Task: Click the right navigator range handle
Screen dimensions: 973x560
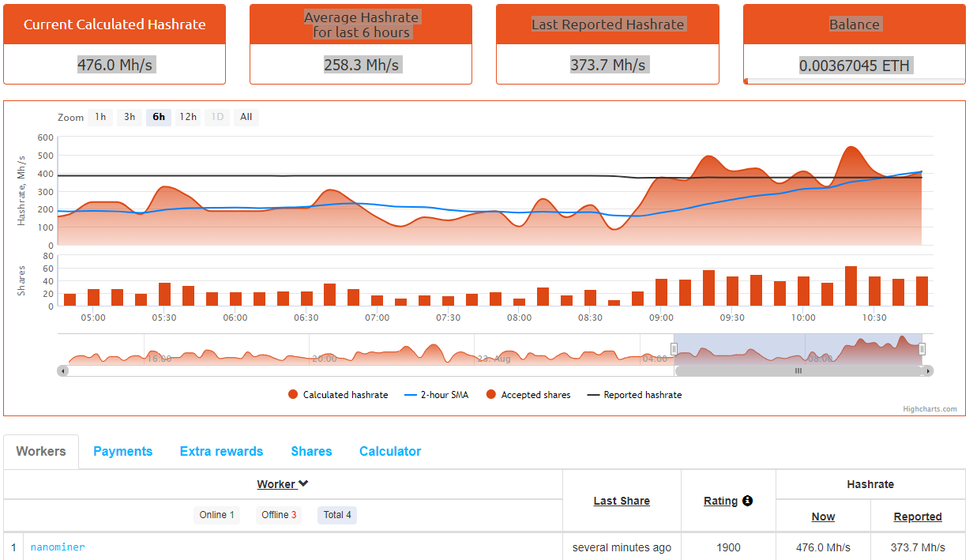Action: point(922,349)
